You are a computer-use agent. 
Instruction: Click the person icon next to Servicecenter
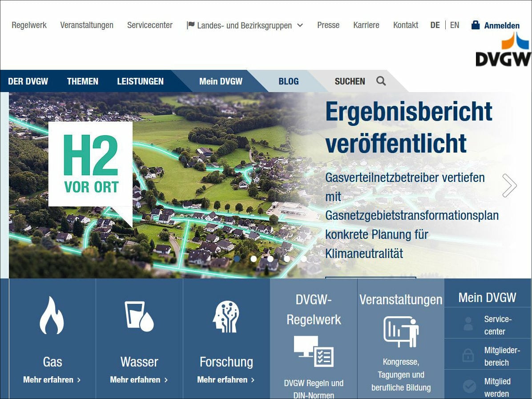468,324
